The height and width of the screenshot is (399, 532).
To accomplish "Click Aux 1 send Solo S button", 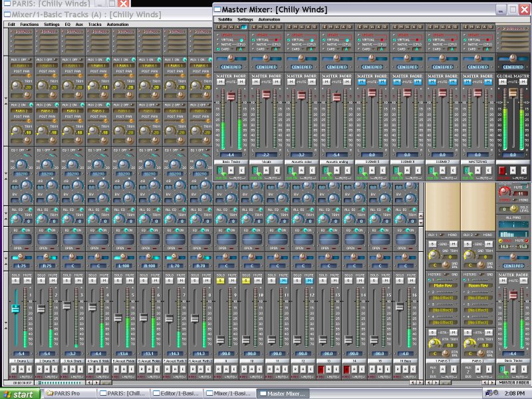I will click(x=432, y=244).
